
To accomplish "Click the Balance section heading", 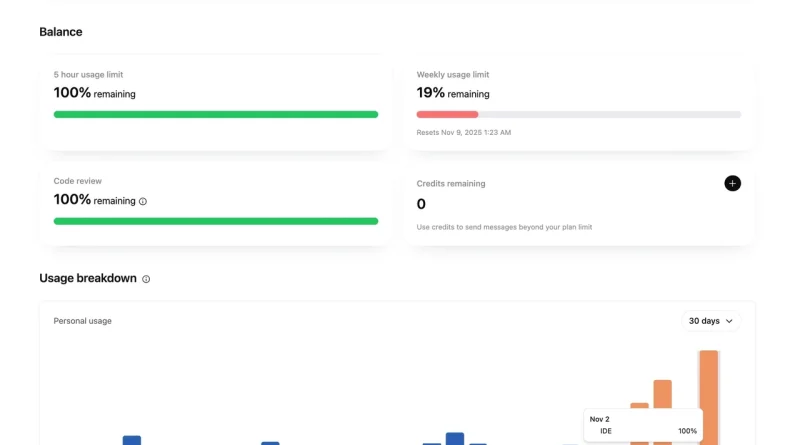I will click(61, 32).
